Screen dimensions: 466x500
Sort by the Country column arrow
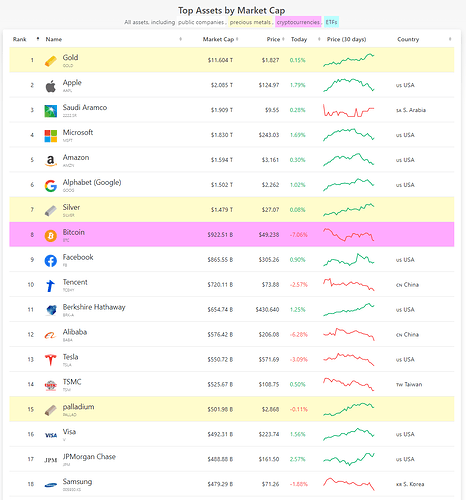[x=450, y=39]
